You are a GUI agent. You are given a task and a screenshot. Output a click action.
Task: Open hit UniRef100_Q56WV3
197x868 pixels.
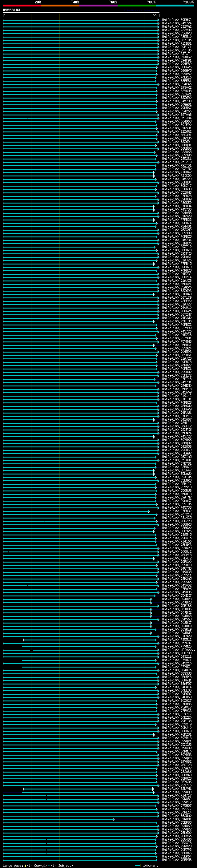click(x=177, y=33)
